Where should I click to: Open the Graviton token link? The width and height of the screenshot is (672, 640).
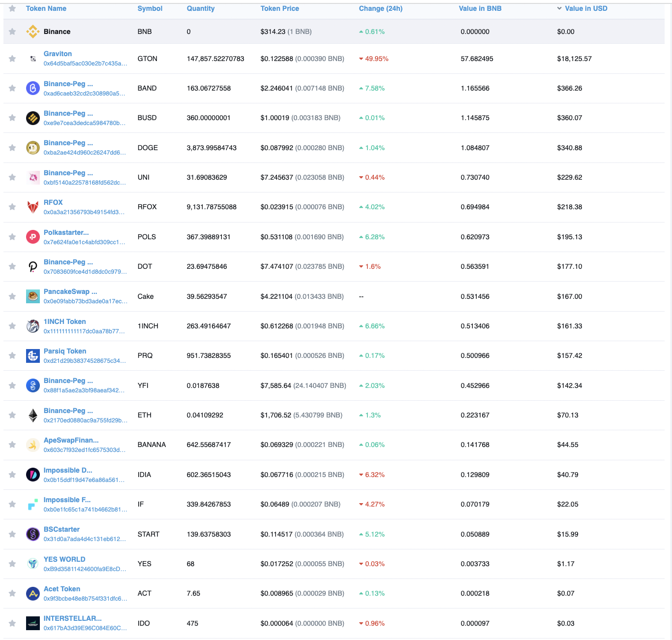click(58, 54)
